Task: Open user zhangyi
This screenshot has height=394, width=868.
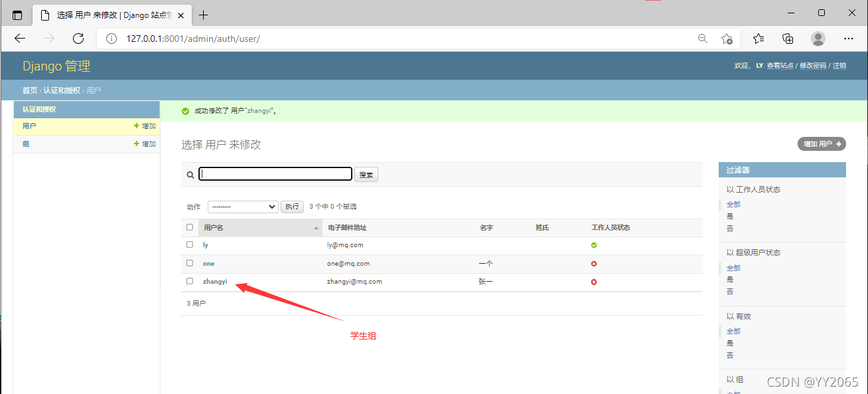Action: click(215, 282)
